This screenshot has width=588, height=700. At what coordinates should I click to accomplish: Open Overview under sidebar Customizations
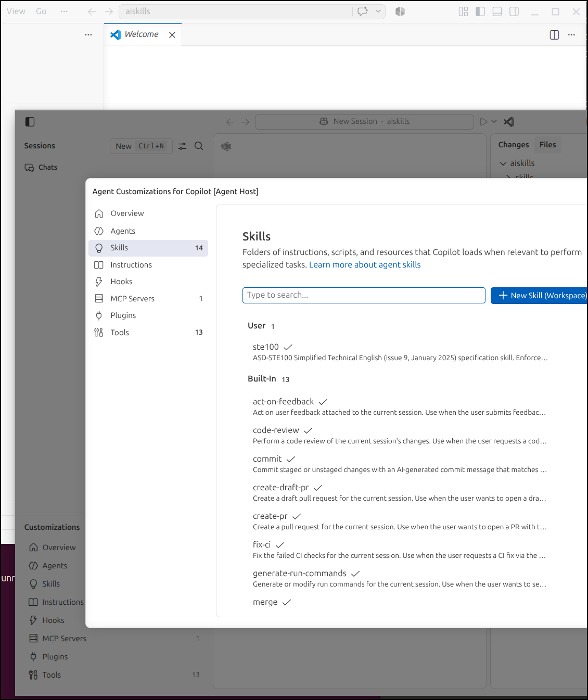point(52,548)
